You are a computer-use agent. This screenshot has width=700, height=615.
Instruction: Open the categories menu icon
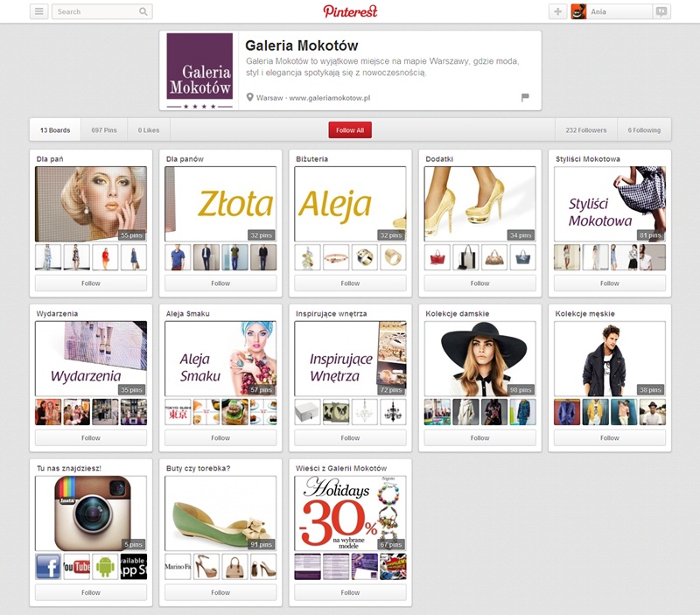[39, 11]
